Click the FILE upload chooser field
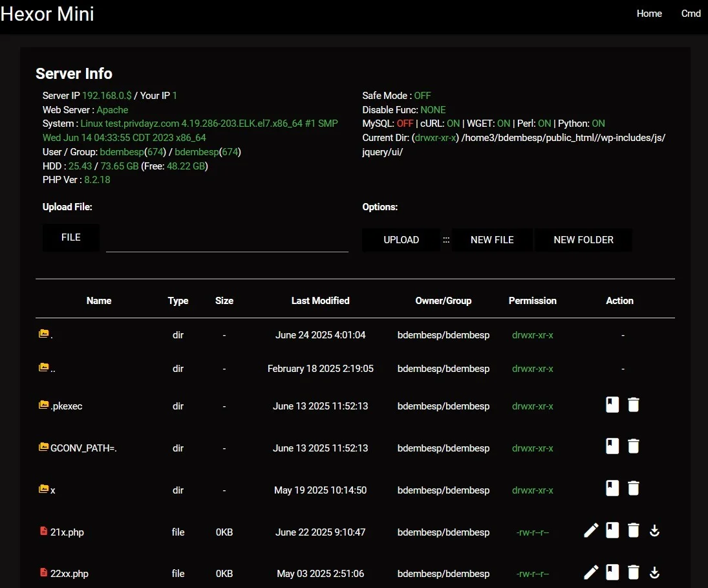The image size is (708, 588). 70,237
